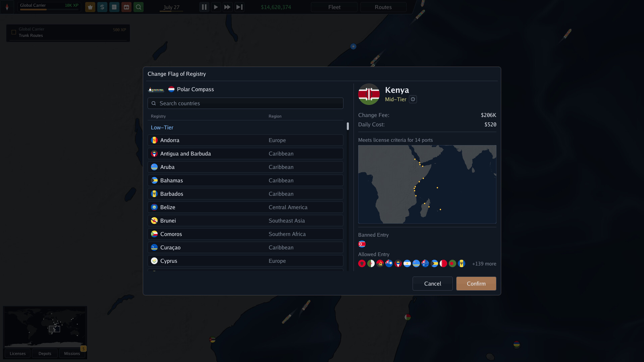644x362 pixels.
Task: Select Bahamas registry row
Action: pos(245,180)
